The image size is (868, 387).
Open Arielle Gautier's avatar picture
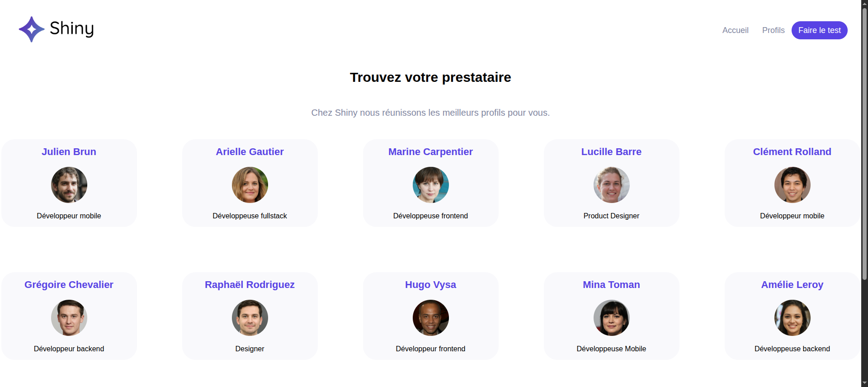point(250,185)
